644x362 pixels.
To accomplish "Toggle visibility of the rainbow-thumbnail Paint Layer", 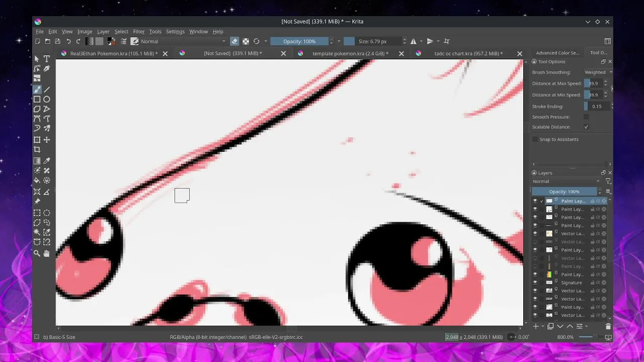I will point(535,275).
